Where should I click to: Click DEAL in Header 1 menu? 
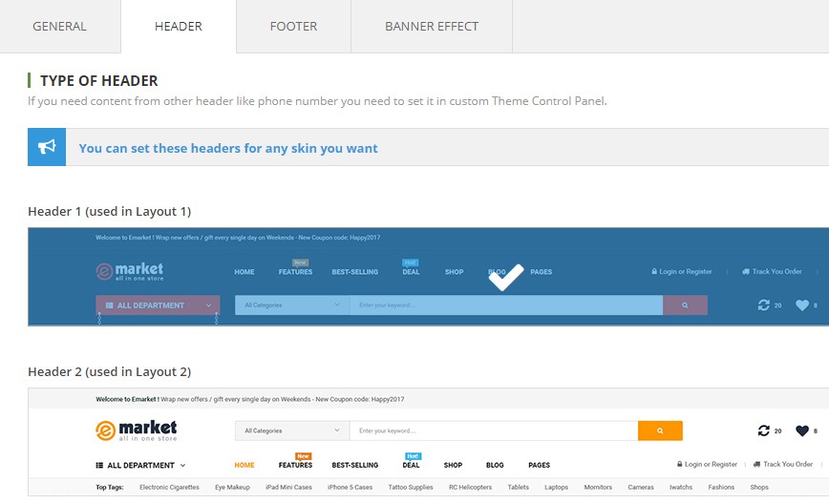pyautogui.click(x=411, y=272)
